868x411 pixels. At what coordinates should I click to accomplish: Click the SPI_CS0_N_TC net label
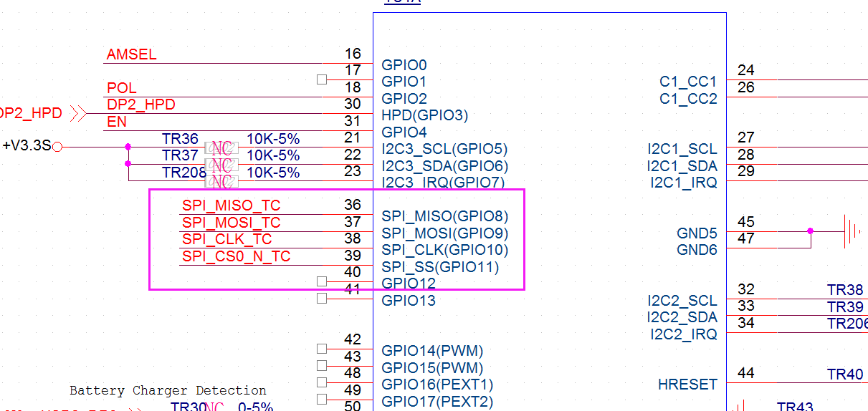(236, 256)
